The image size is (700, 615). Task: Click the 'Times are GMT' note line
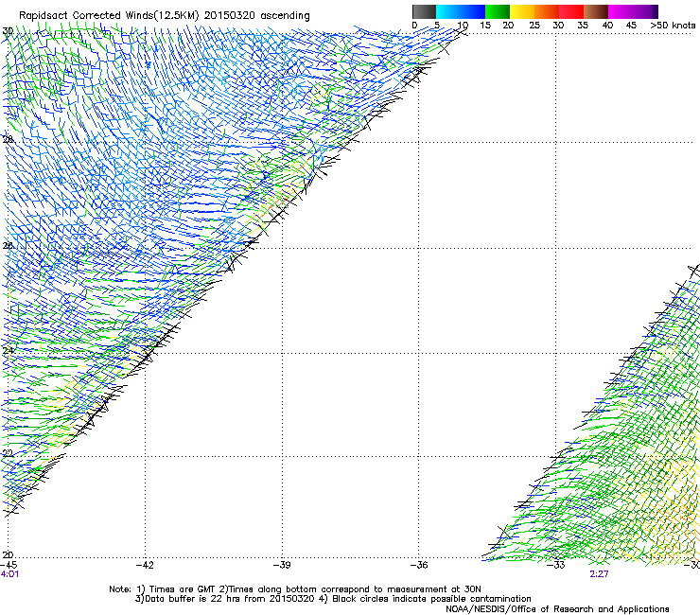point(295,589)
